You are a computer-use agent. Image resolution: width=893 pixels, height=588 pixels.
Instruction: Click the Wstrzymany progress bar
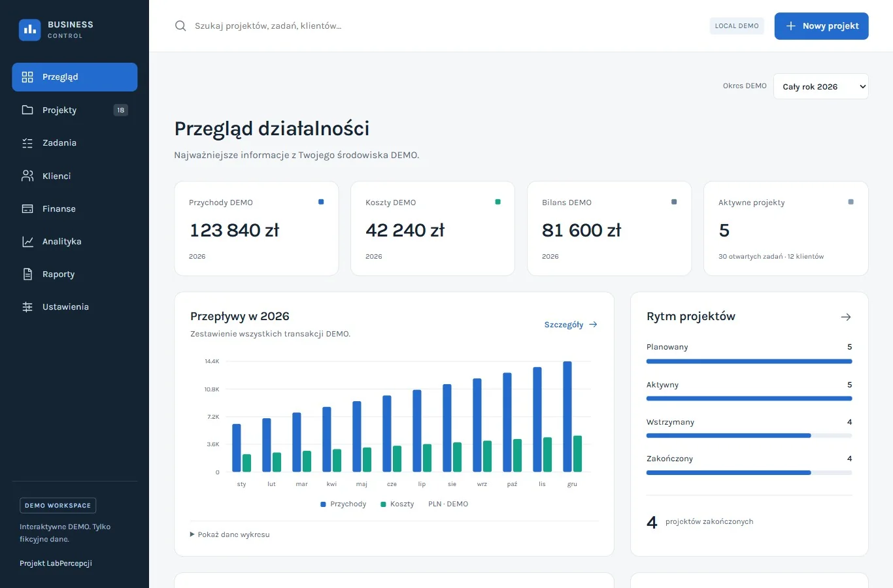point(749,436)
